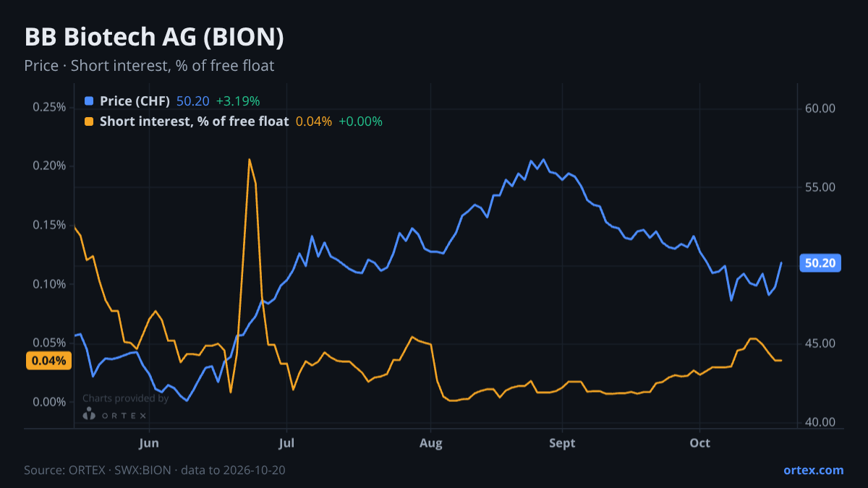This screenshot has width=868, height=488.
Task: Click the chart subtitle under the title
Action: coord(149,66)
